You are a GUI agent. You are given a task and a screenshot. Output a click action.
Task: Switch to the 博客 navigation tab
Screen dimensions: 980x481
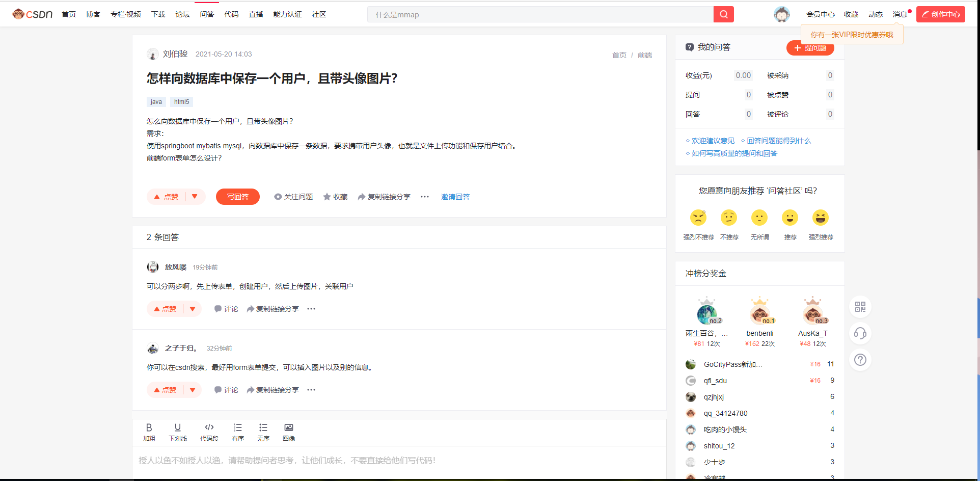tap(93, 14)
